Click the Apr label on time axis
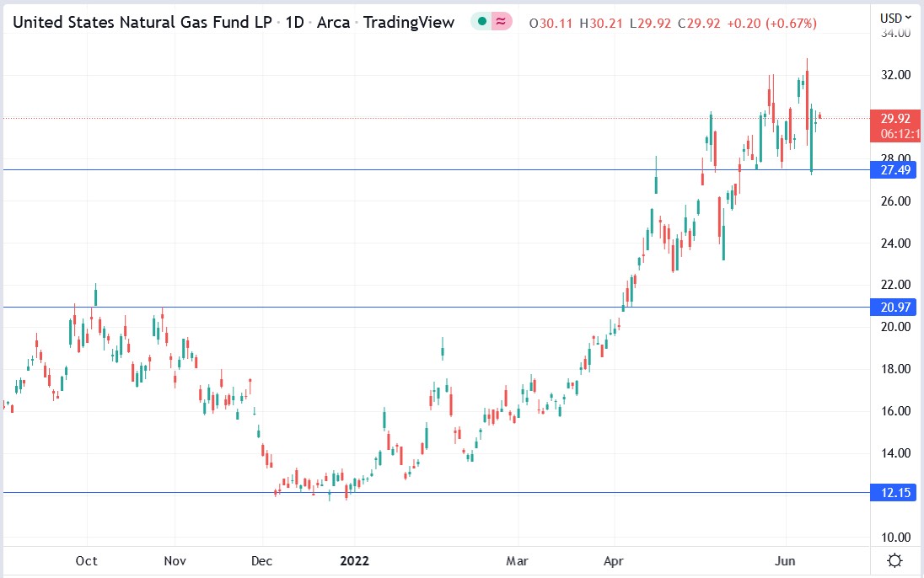The width and height of the screenshot is (924, 578). click(614, 561)
